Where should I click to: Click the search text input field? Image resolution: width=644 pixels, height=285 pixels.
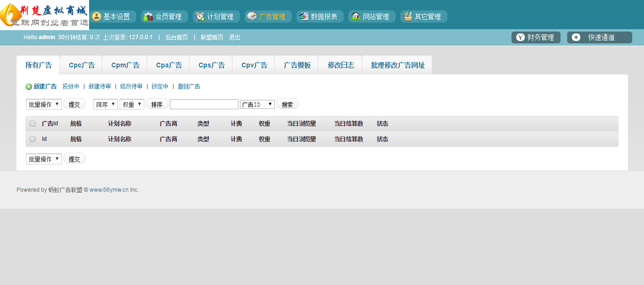(204, 104)
